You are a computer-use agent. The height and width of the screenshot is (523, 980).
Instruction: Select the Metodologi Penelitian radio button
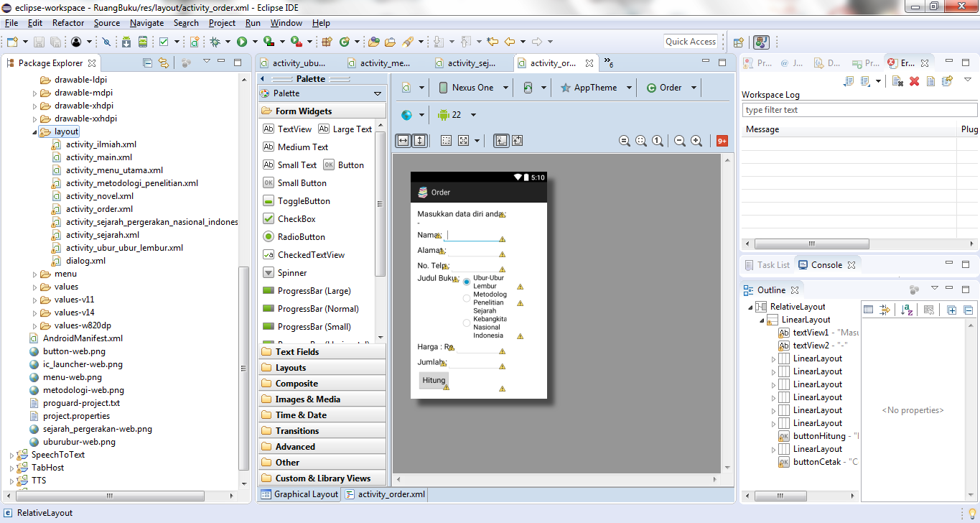467,298
